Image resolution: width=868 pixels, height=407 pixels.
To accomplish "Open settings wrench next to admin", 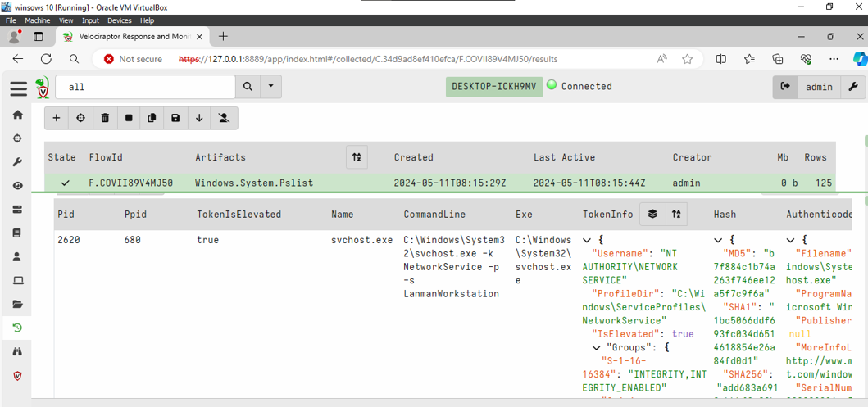I will click(x=853, y=86).
